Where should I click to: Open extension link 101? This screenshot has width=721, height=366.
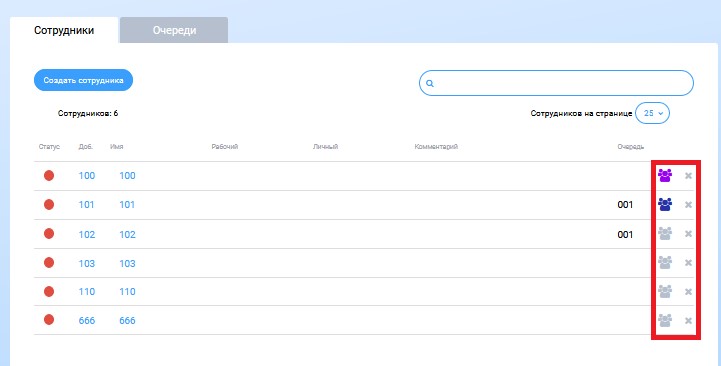(86, 205)
